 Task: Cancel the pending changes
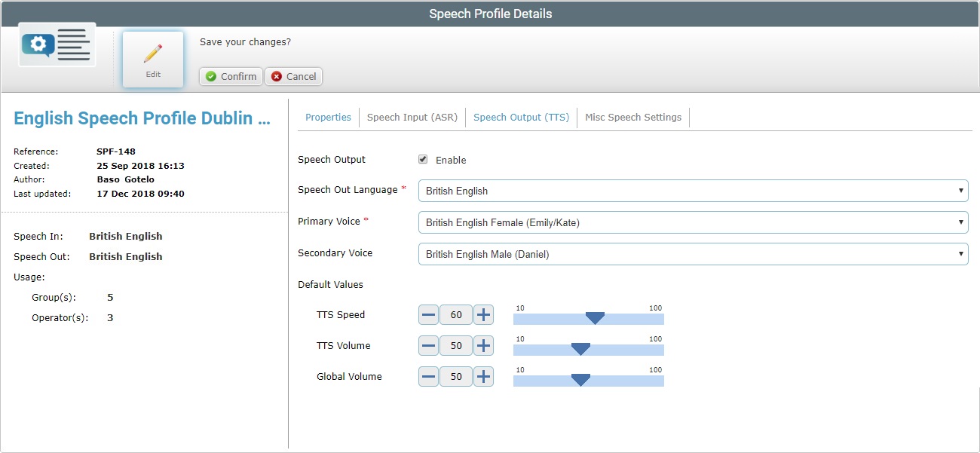pyautogui.click(x=293, y=76)
